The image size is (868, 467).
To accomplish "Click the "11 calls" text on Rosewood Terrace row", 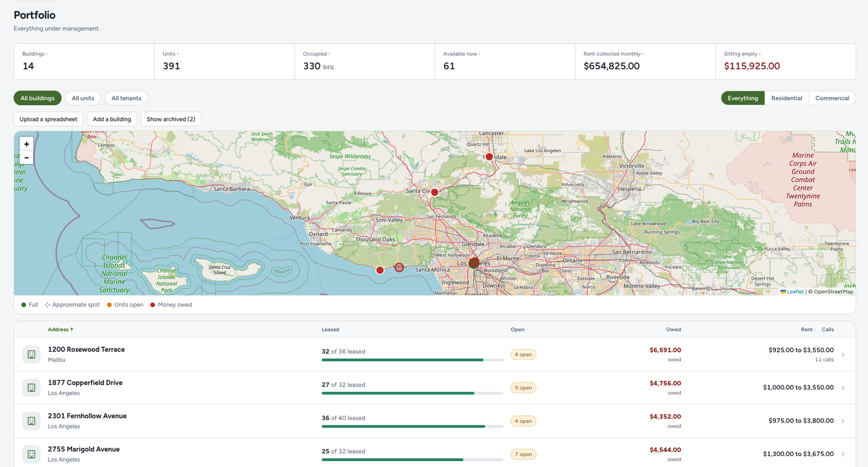I will click(x=823, y=360).
